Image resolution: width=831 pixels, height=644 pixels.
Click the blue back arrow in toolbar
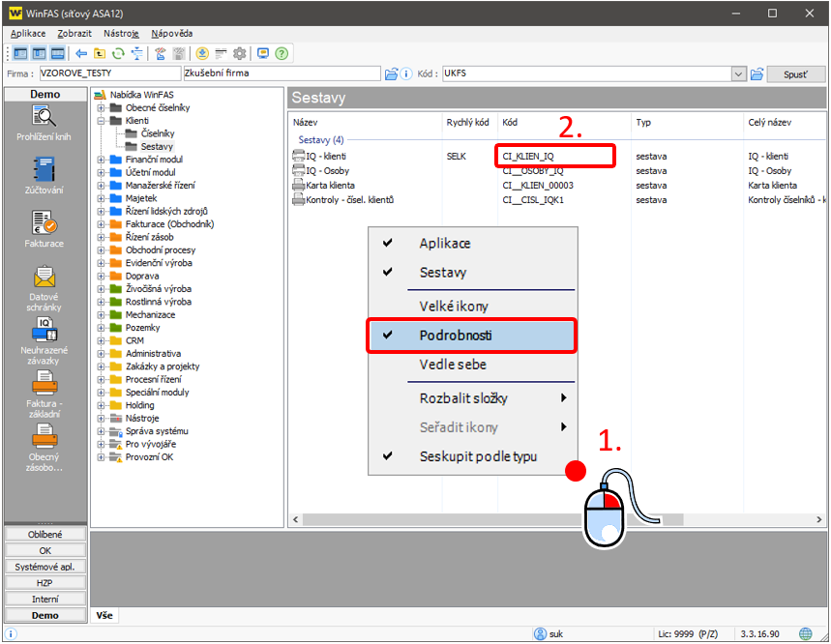[x=81, y=53]
